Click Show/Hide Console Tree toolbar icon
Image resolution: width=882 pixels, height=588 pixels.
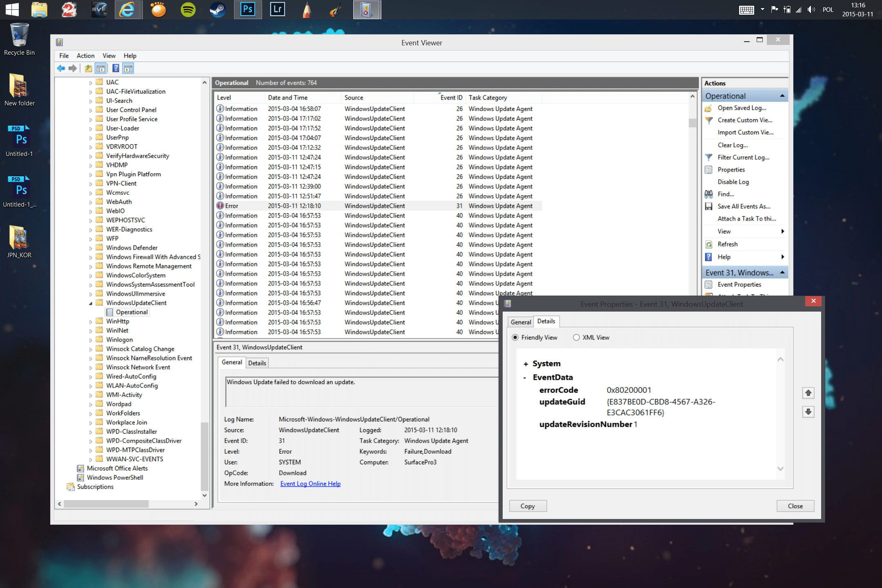[100, 69]
